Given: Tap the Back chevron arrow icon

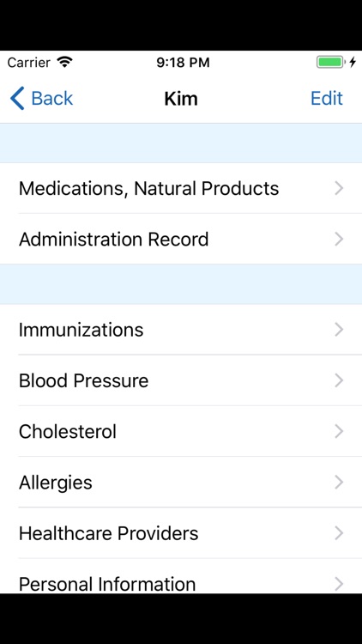Looking at the screenshot, I should (x=17, y=98).
